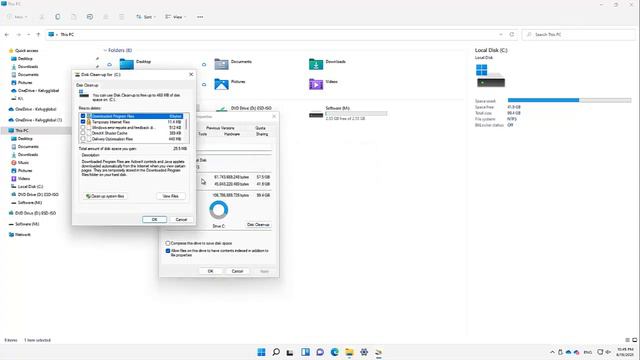
Task: Uncheck Temporary Internet Files checkbox
Action: click(x=83, y=122)
